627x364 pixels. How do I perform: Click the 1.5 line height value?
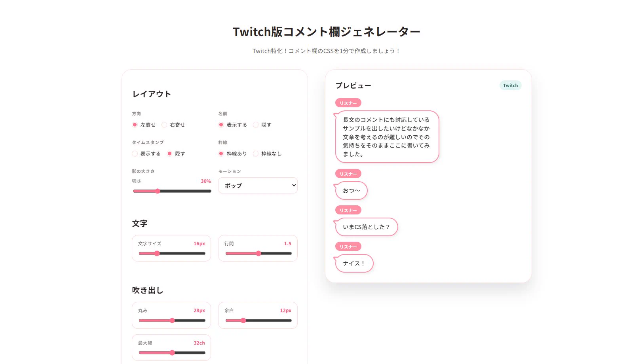288,244
